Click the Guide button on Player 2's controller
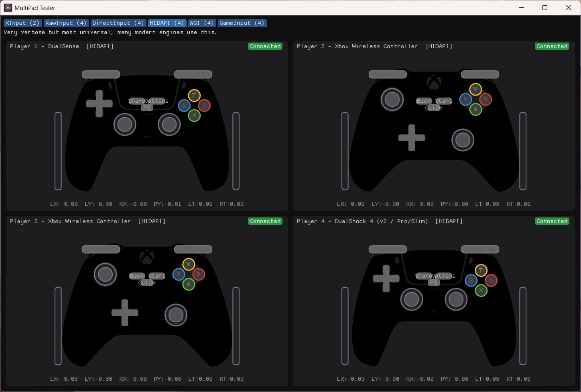This screenshot has width=581, height=392. [434, 108]
